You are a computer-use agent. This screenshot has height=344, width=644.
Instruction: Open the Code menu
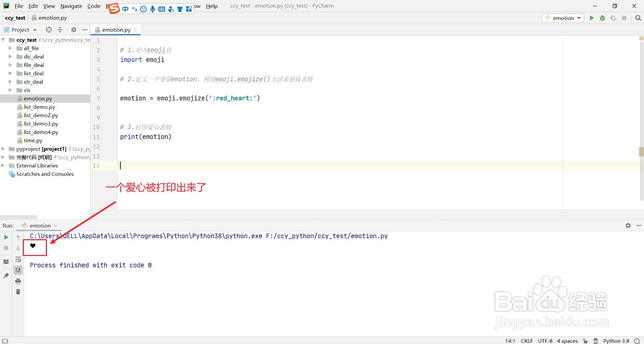[x=94, y=6]
